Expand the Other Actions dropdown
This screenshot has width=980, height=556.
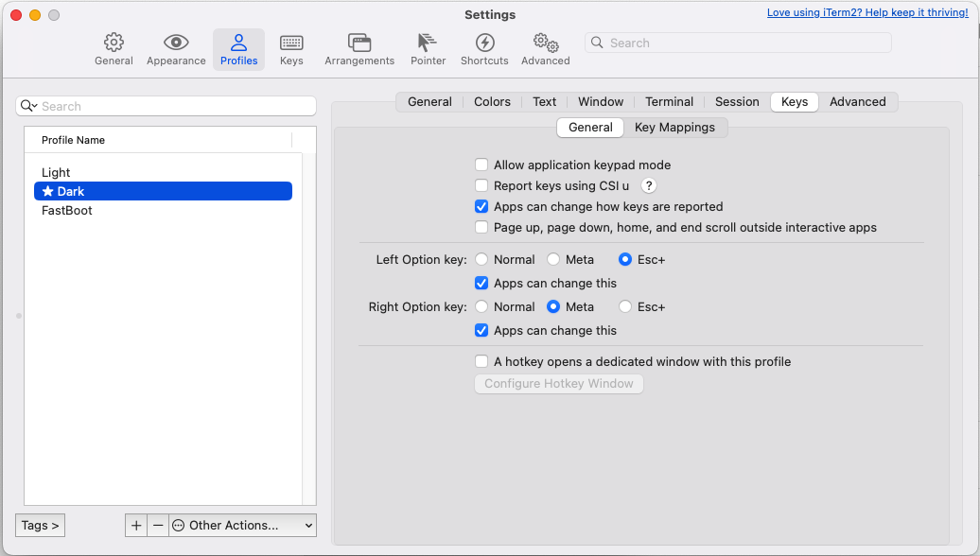click(x=242, y=525)
